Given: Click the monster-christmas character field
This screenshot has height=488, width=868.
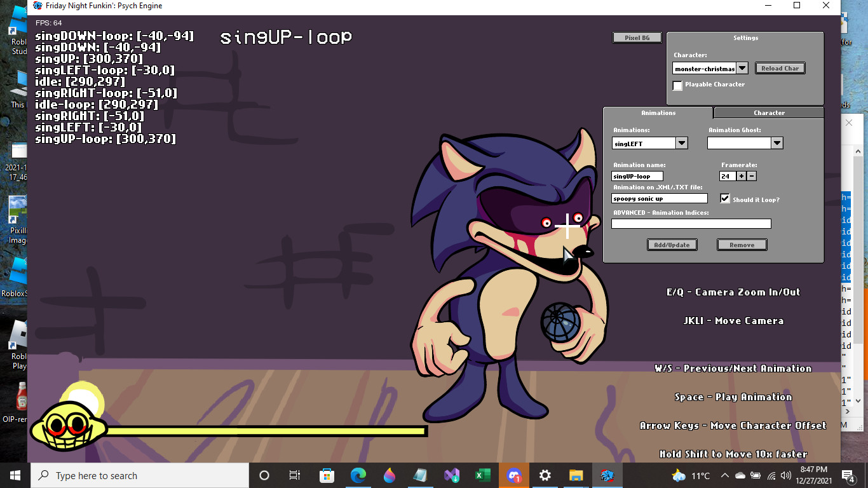Looking at the screenshot, I should 705,69.
